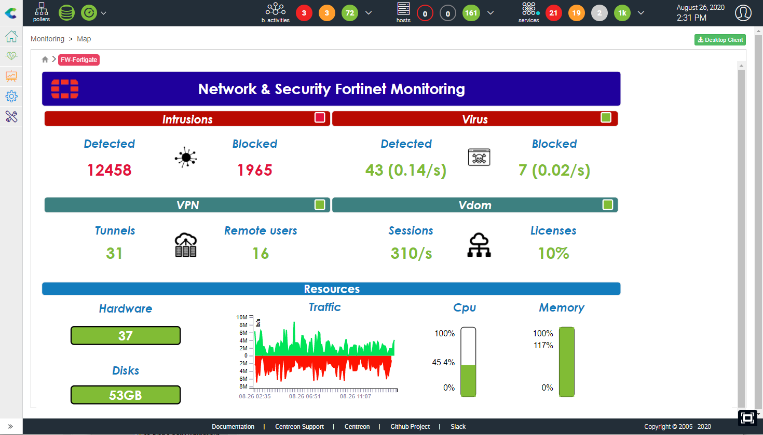Image resolution: width=763 pixels, height=435 pixels.
Task: Expand the hosts dropdown chevron
Action: pos(490,13)
